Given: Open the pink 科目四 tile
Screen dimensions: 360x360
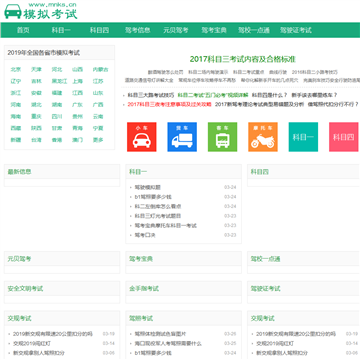Looking at the screenshot, I should tap(344, 137).
